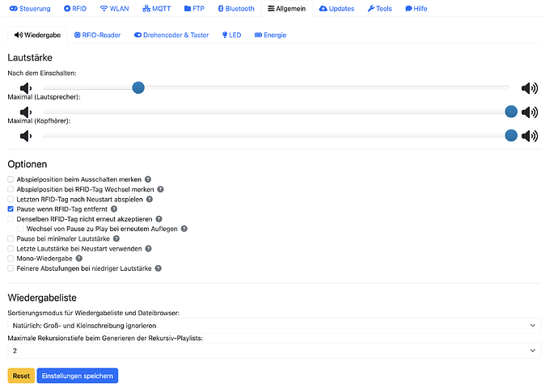Switch to the Drehencoder & Taster tab
Viewport: 558px width, 392px height.
[x=171, y=36]
